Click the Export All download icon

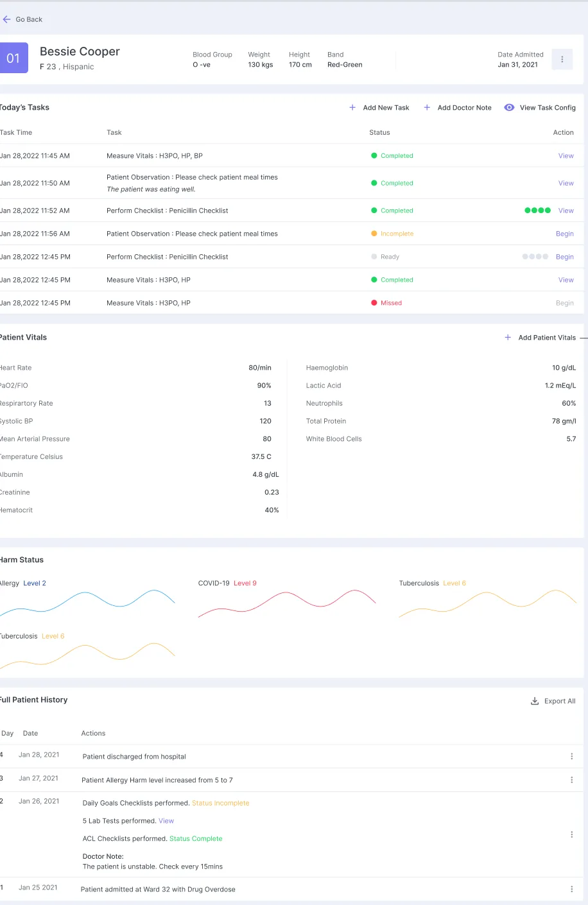pyautogui.click(x=535, y=701)
